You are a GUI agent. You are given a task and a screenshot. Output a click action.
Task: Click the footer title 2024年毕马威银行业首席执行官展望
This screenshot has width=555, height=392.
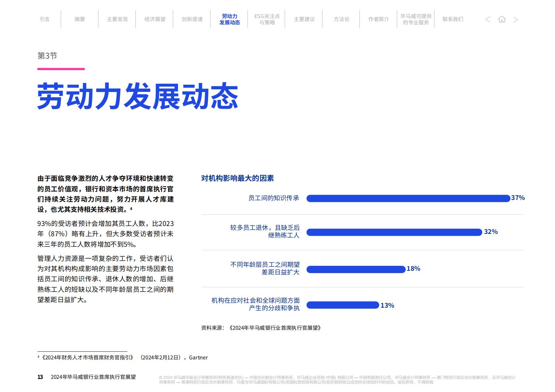[x=93, y=377]
